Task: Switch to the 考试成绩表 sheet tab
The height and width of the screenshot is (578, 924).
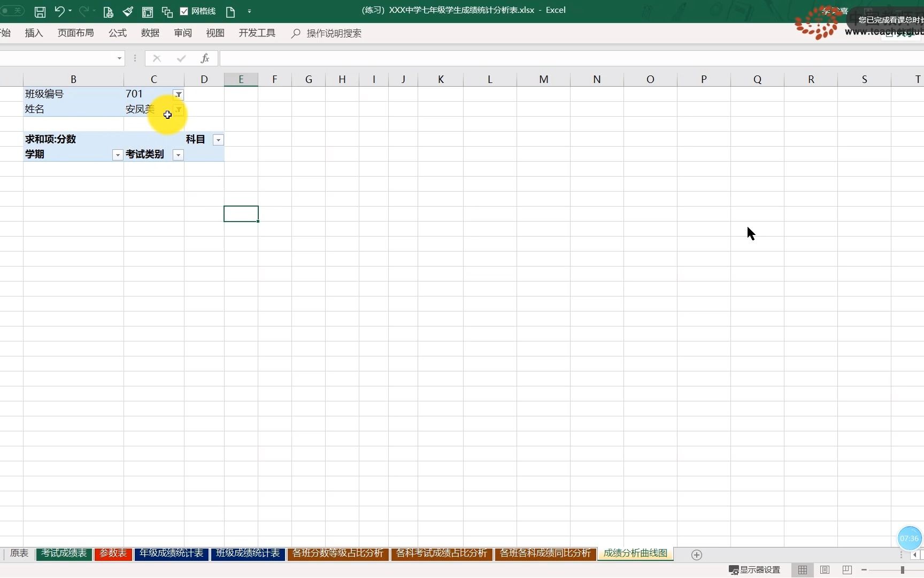Action: pyautogui.click(x=64, y=553)
